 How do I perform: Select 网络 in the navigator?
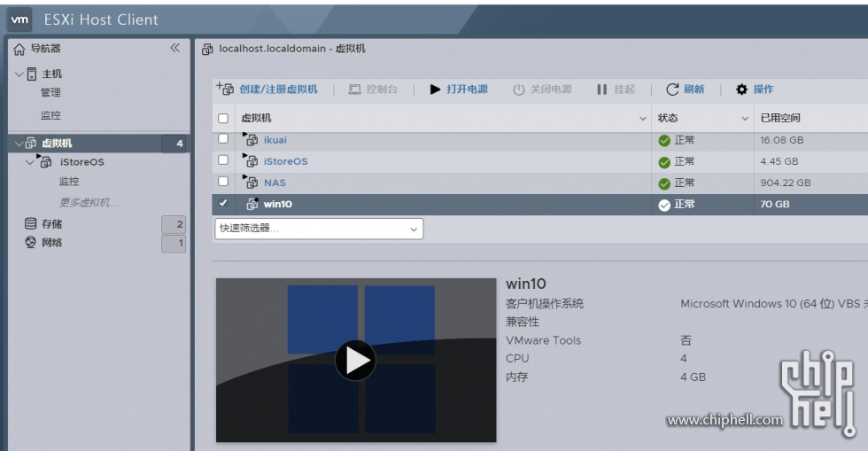point(52,243)
